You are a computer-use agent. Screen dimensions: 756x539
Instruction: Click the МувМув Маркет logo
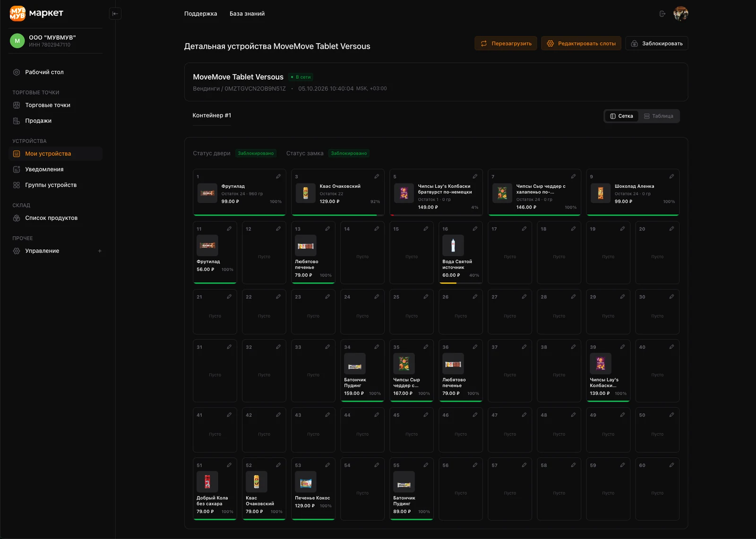(36, 13)
